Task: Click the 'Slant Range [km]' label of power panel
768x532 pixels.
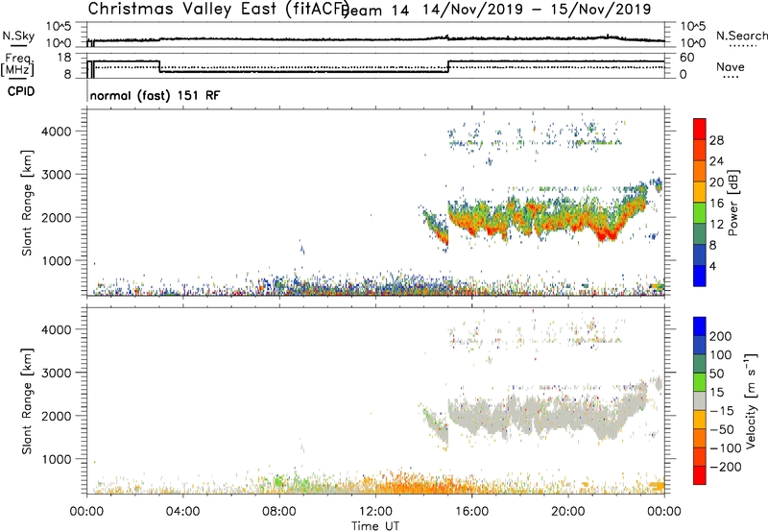Action: 27,203
